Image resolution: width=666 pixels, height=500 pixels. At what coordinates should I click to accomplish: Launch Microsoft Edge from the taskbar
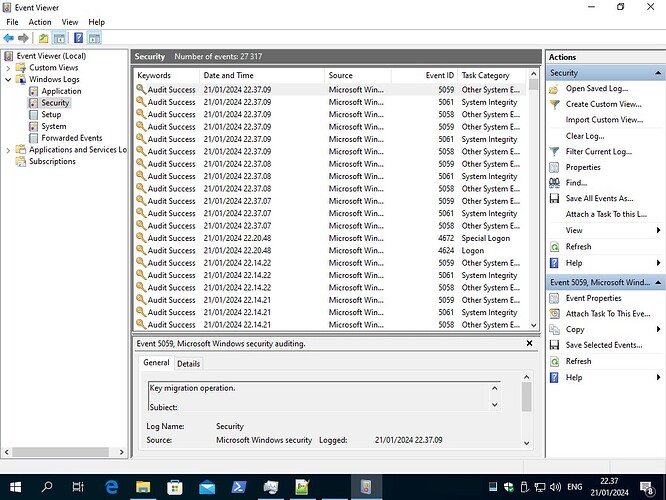click(x=111, y=487)
